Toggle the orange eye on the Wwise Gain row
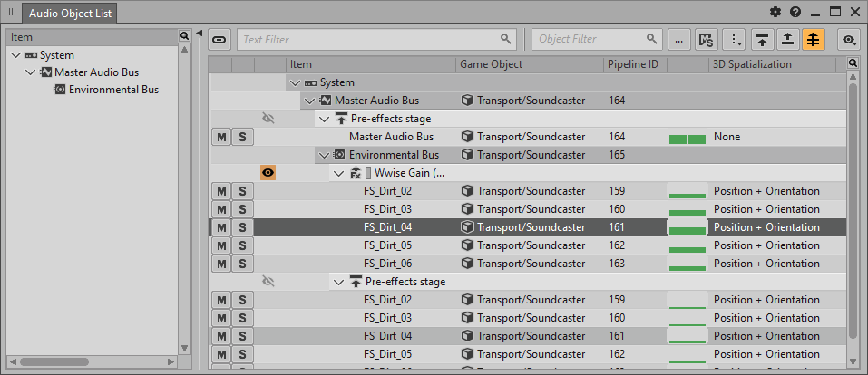Viewport: 868px width, 375px height. tap(268, 173)
